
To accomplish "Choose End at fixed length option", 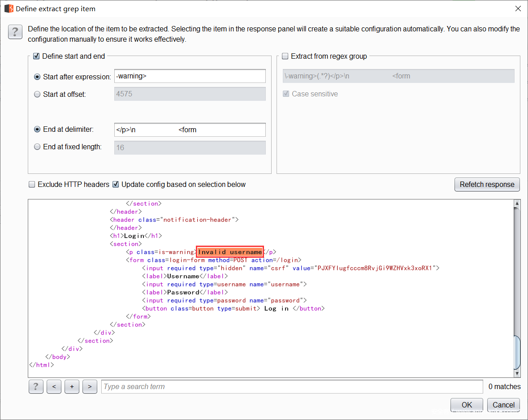I will [x=37, y=147].
